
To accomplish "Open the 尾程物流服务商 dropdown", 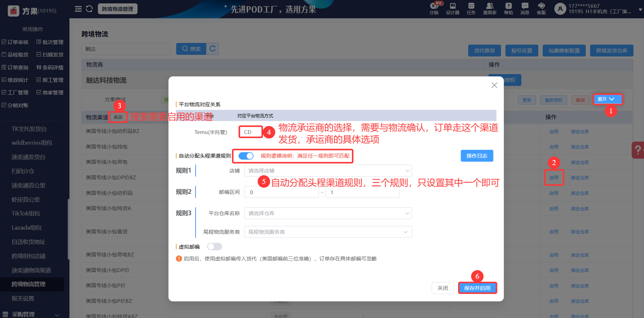I will pos(328,232).
